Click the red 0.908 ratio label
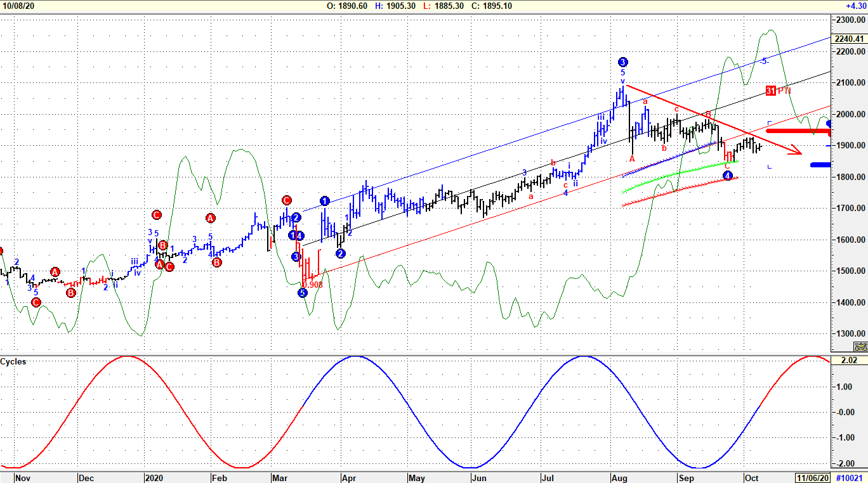This screenshot has width=868, height=483. click(313, 285)
